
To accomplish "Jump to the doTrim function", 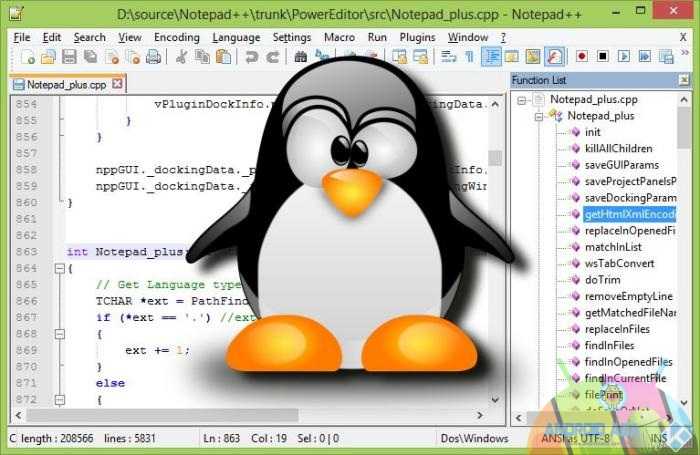I will click(x=602, y=280).
